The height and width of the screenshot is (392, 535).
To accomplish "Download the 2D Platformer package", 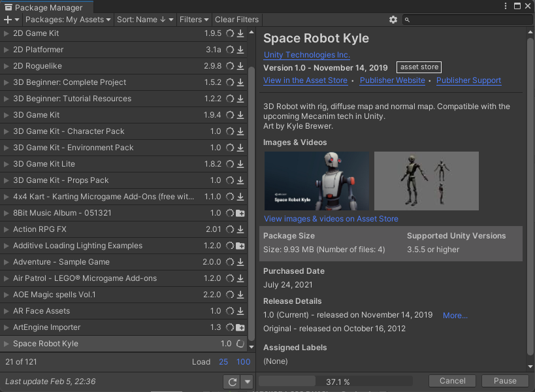I will pyautogui.click(x=240, y=50).
